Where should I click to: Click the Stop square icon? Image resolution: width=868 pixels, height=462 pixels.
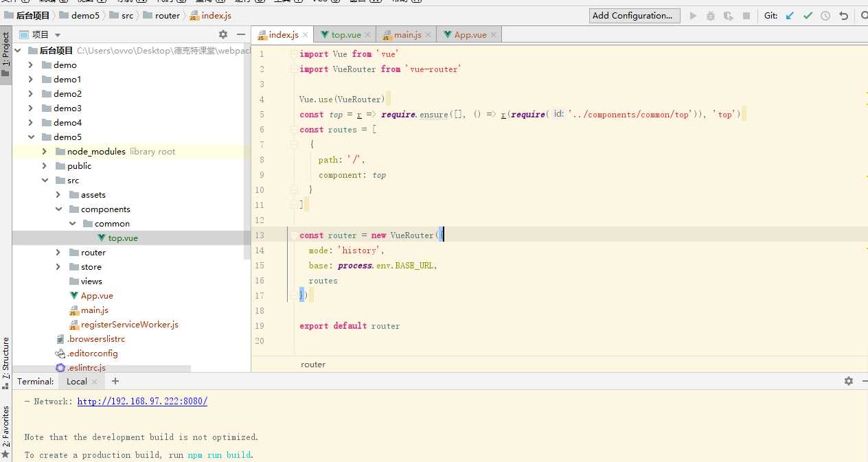746,16
